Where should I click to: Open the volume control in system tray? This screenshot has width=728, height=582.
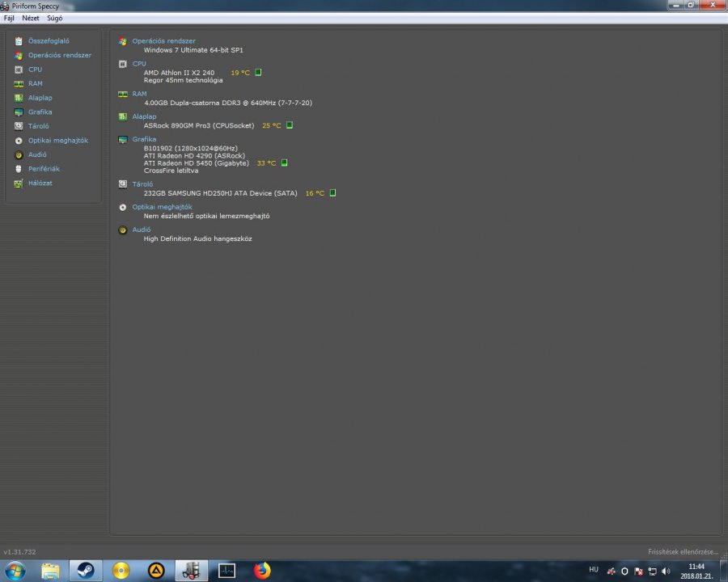click(x=666, y=571)
